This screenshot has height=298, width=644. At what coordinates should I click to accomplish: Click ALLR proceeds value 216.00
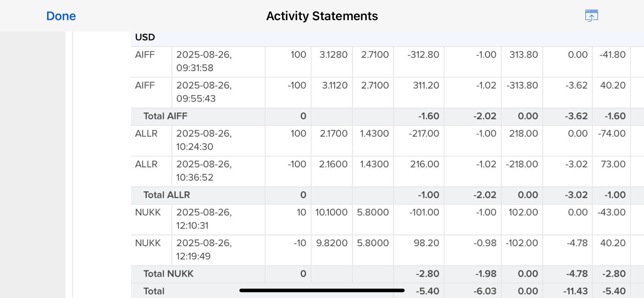(x=424, y=164)
